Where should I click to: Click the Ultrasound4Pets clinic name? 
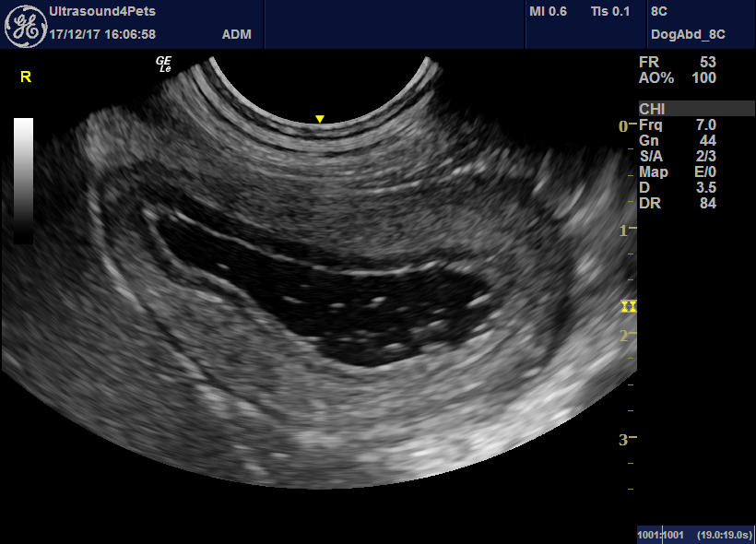(x=102, y=11)
